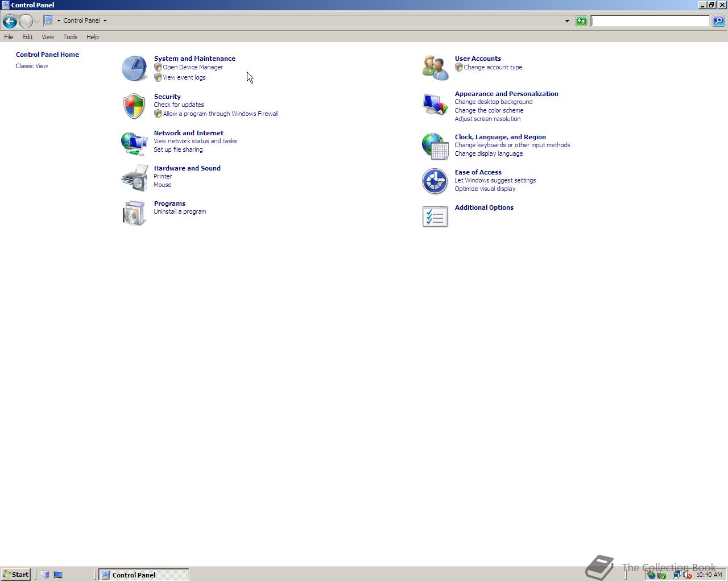Click the Back arrow navigation button
The image size is (728, 582).
click(x=9, y=21)
